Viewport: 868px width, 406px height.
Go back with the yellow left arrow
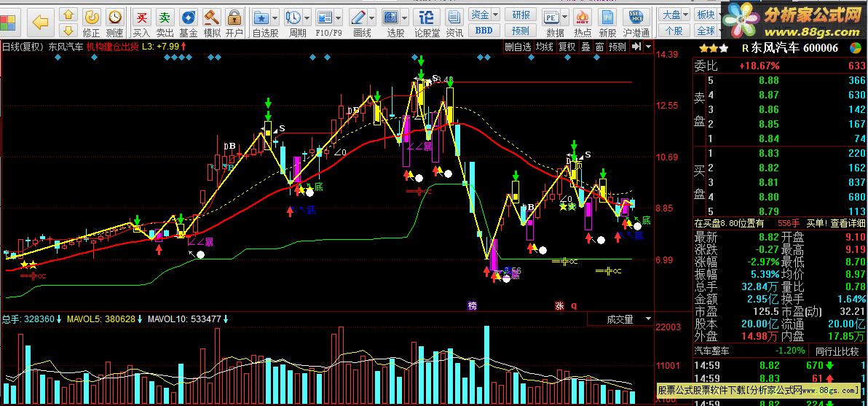[40, 22]
